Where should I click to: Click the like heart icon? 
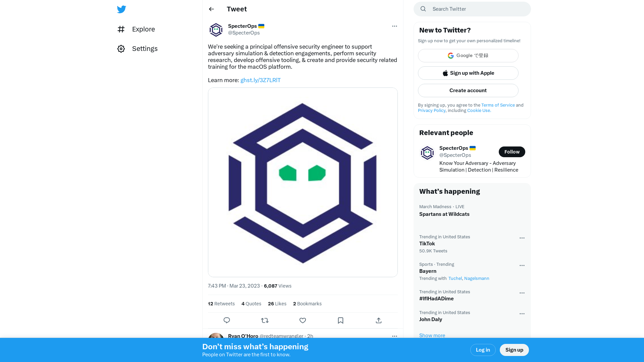point(303,320)
